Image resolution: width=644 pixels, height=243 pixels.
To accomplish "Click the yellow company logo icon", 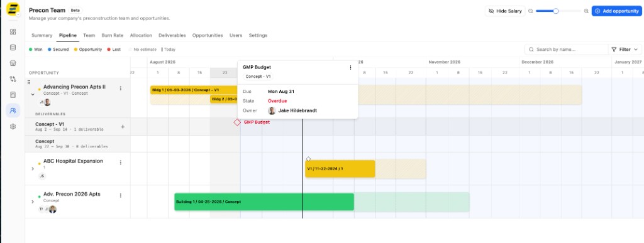I will pos(13,9).
